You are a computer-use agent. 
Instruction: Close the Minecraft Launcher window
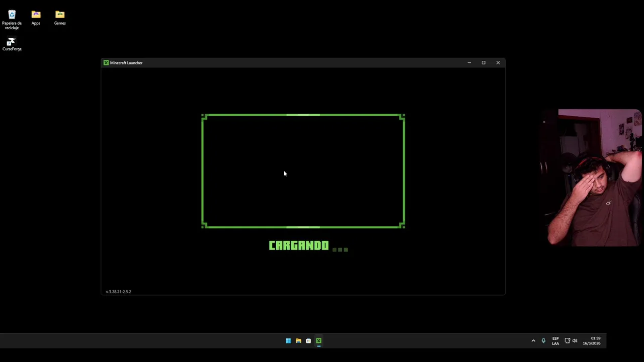pyautogui.click(x=498, y=63)
